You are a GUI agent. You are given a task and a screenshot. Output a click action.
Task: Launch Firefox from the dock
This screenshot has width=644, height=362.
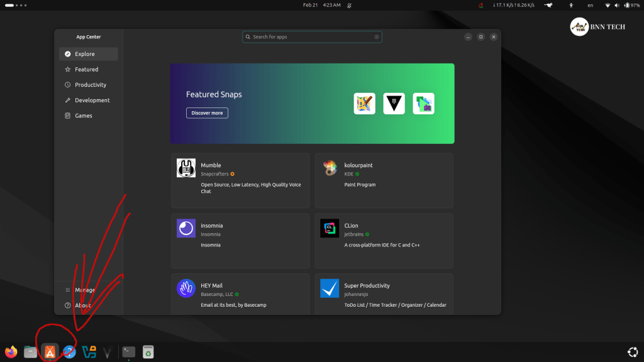tap(11, 352)
